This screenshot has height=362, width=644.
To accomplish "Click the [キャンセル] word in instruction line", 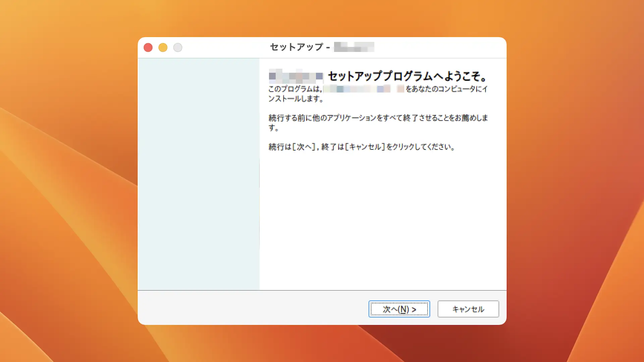I will 365,147.
